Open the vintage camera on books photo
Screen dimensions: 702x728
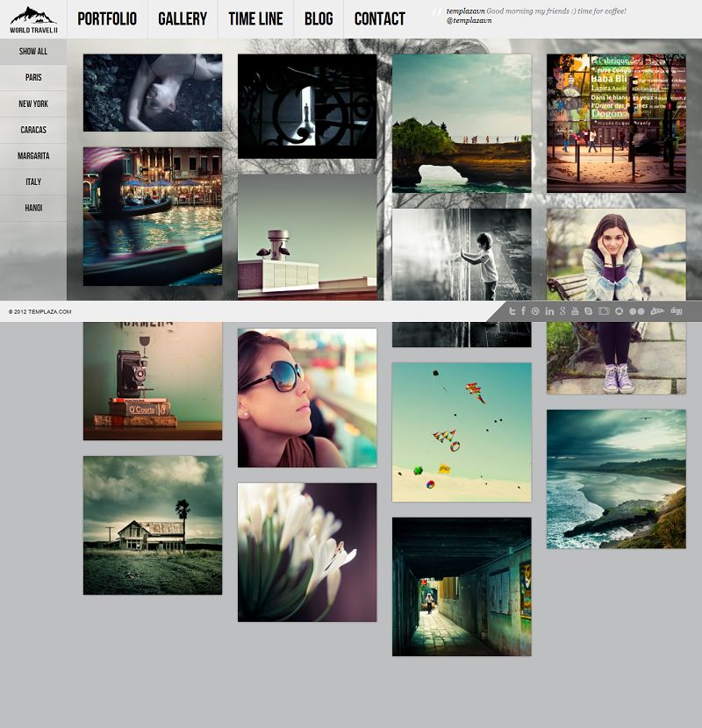tap(153, 382)
